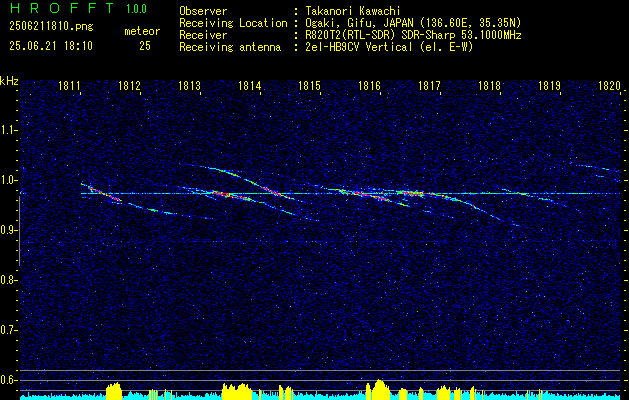Click the date stamp 25.06.21 18:10
The height and width of the screenshot is (400, 629).
[x=51, y=46]
